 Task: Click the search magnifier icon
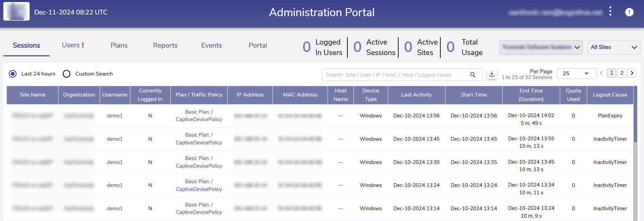(473, 75)
